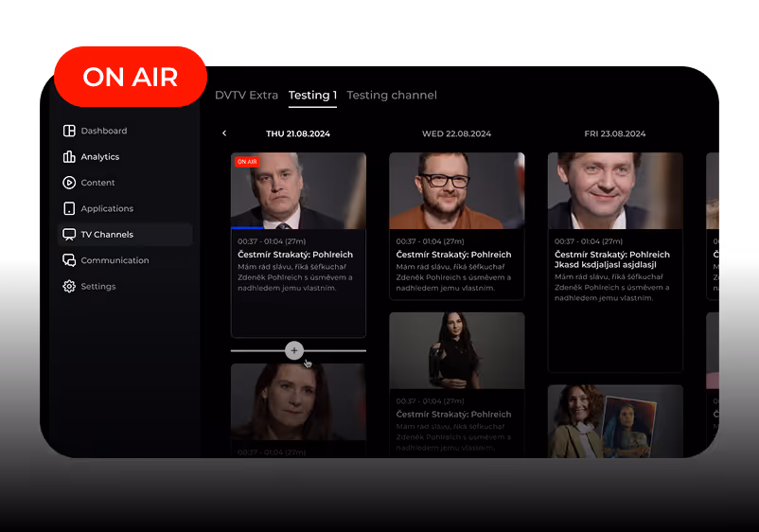Click the large red ON AIR badge
Image resolution: width=759 pixels, height=532 pixels.
tap(131, 77)
